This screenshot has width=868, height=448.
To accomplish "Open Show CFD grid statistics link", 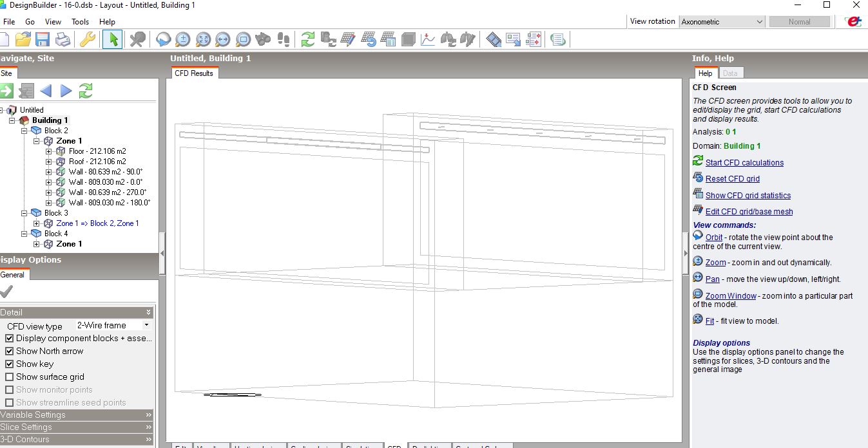I will [748, 196].
